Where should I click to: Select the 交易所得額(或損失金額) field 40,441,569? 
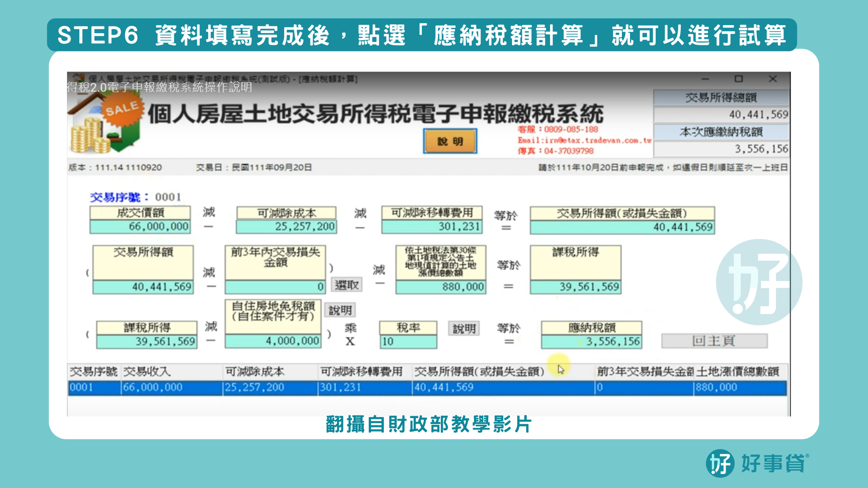point(623,227)
